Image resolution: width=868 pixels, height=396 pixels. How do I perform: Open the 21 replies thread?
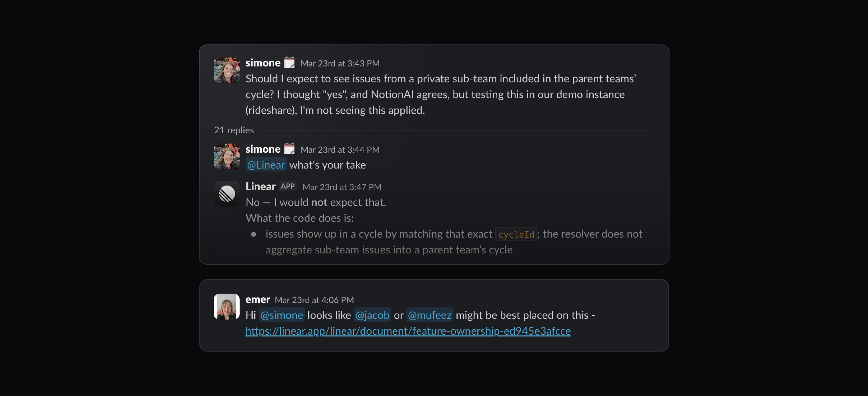(234, 130)
